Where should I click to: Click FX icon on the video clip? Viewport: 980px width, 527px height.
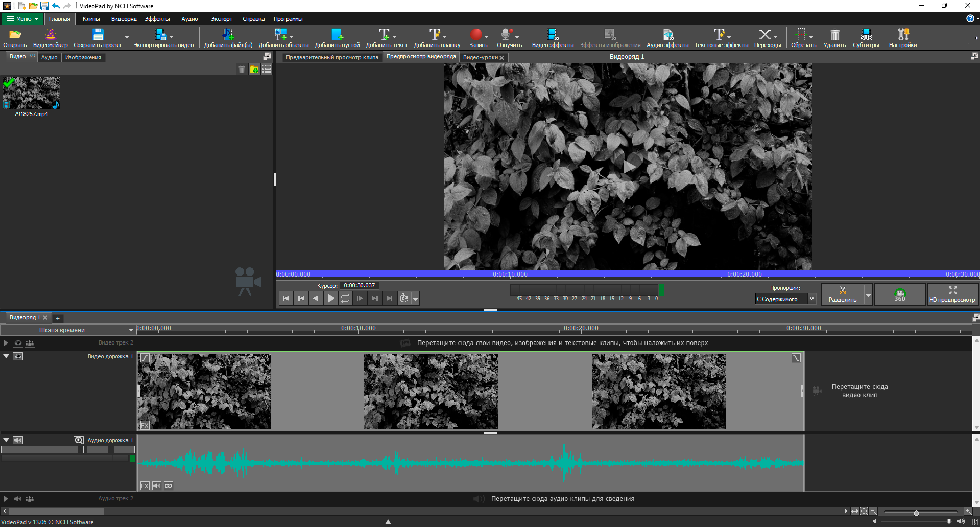coord(145,425)
